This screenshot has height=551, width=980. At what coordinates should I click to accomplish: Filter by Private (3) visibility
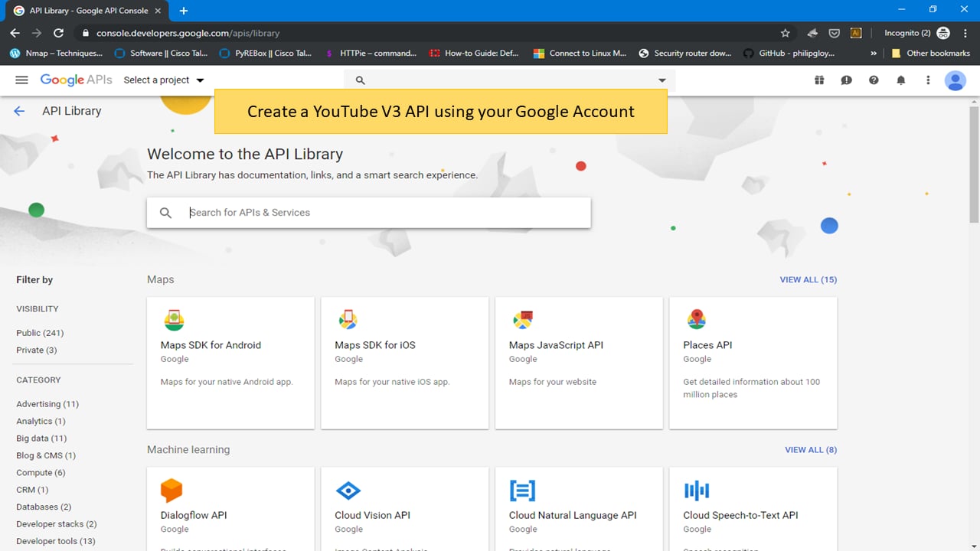(37, 350)
